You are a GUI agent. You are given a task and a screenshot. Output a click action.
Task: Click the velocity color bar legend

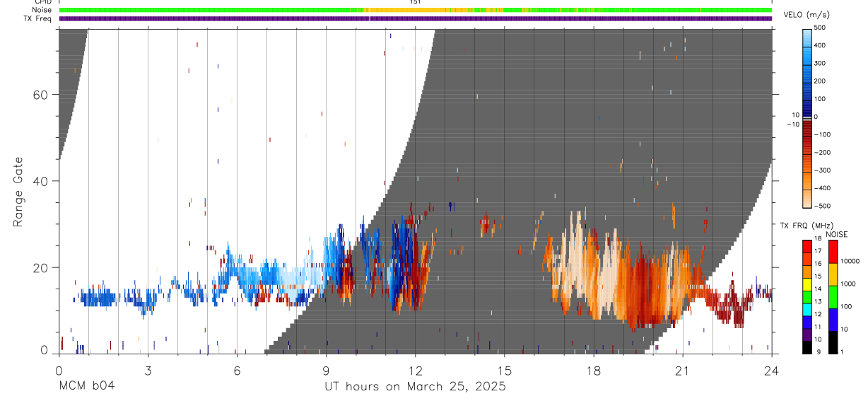(x=807, y=117)
